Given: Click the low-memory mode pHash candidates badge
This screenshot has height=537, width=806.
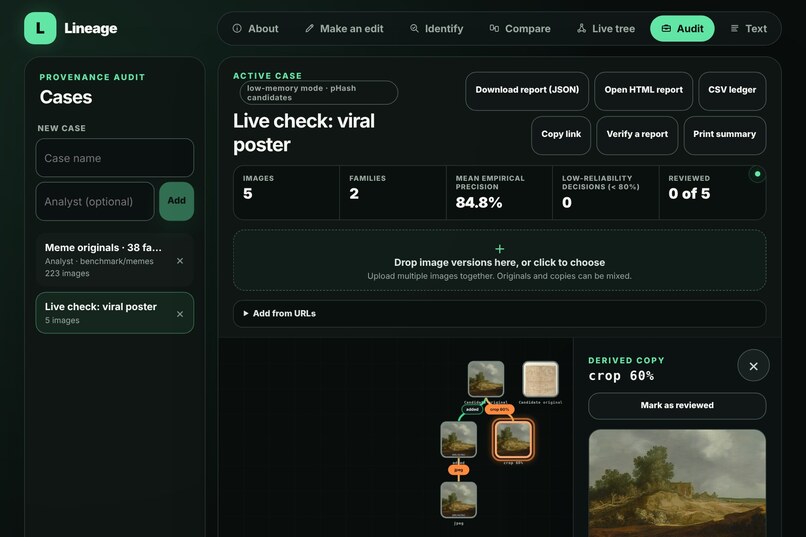Looking at the screenshot, I should (319, 92).
